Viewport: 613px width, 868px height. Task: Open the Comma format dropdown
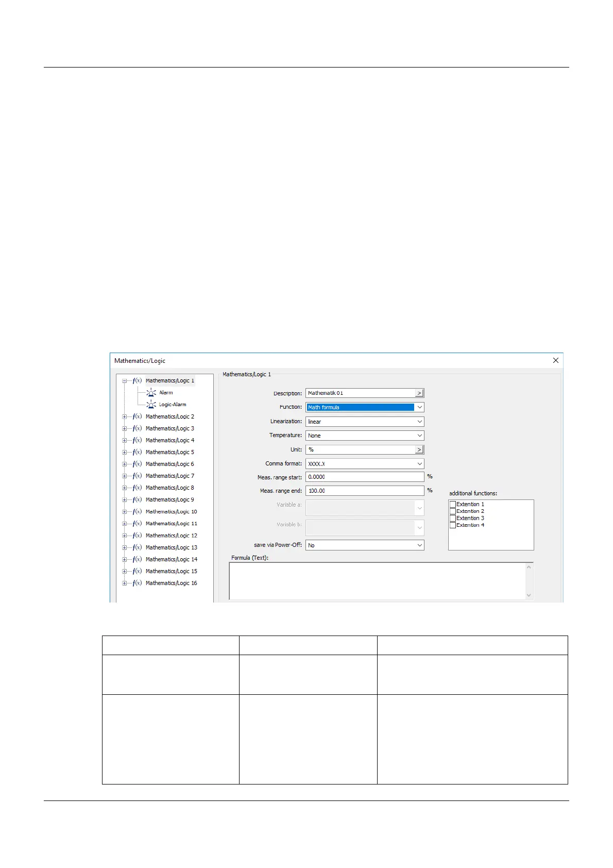[x=419, y=464]
